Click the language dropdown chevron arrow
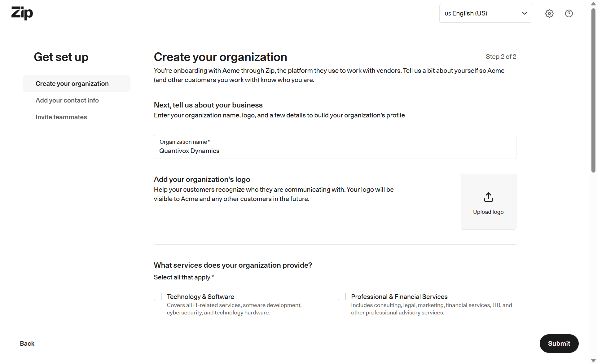This screenshot has height=364, width=597. coord(524,13)
